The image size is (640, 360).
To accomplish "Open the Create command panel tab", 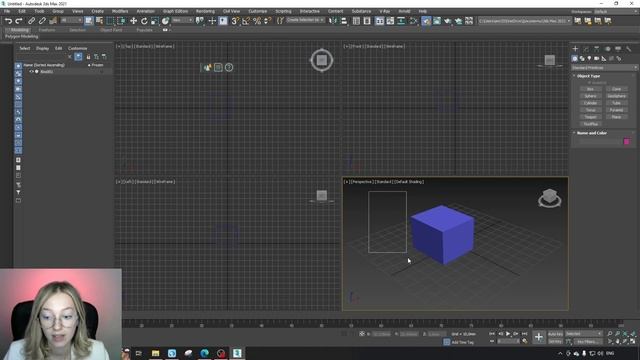I will pyautogui.click(x=575, y=49).
